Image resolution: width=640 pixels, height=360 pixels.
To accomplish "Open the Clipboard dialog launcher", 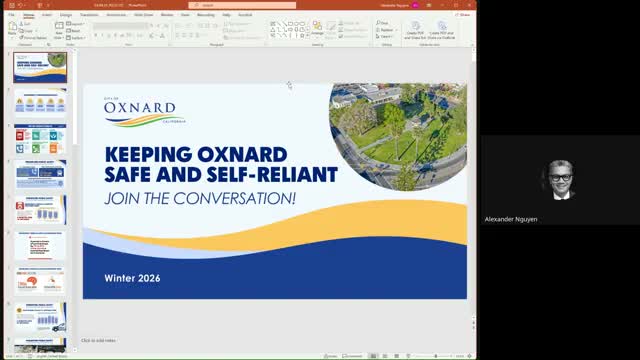I will [49, 44].
